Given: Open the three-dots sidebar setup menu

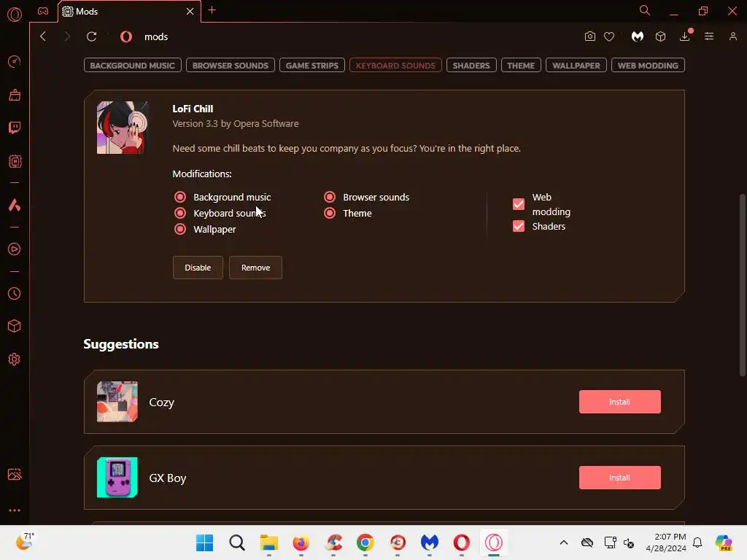Looking at the screenshot, I should coord(15,510).
